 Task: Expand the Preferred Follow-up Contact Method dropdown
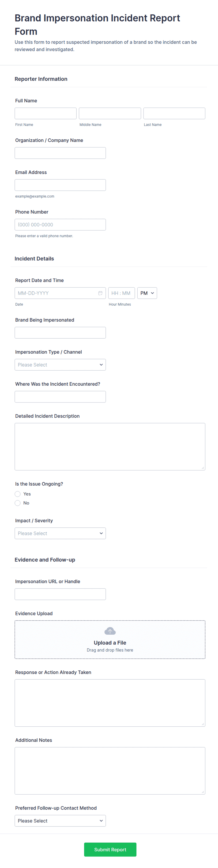(x=60, y=821)
